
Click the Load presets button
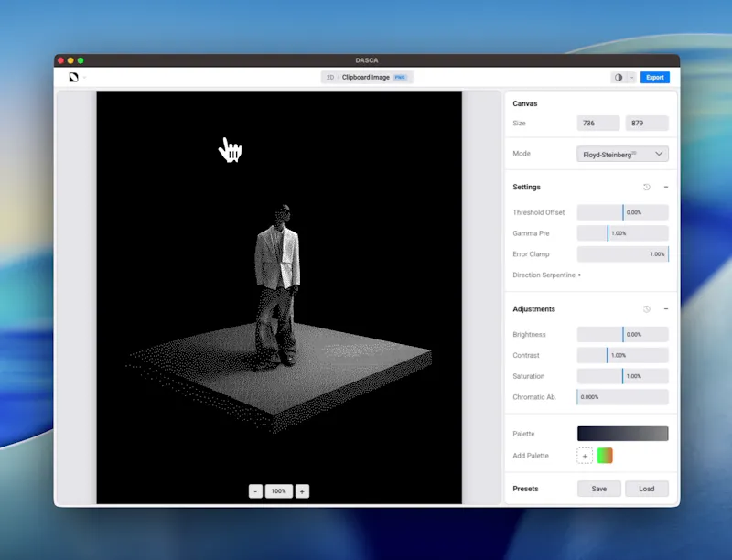pyautogui.click(x=647, y=489)
